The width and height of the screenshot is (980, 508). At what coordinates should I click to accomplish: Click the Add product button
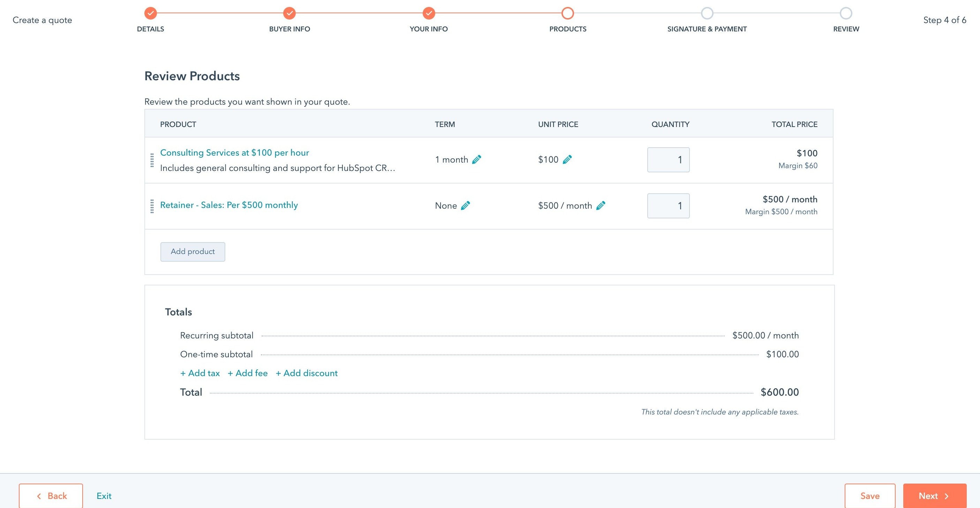click(192, 252)
